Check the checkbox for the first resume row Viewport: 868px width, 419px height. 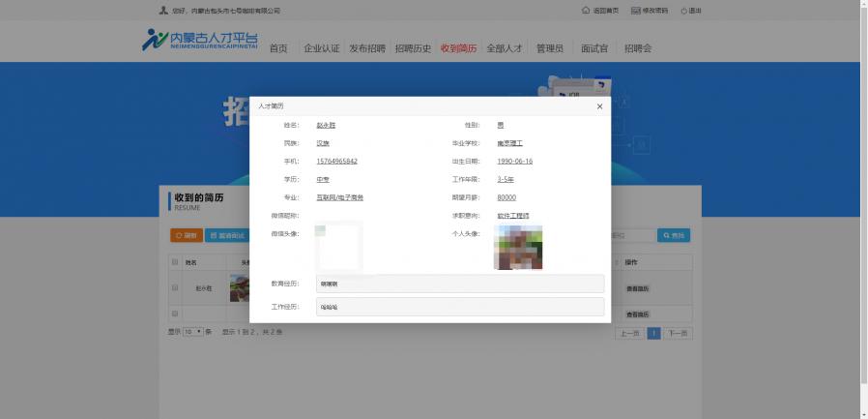click(175, 288)
